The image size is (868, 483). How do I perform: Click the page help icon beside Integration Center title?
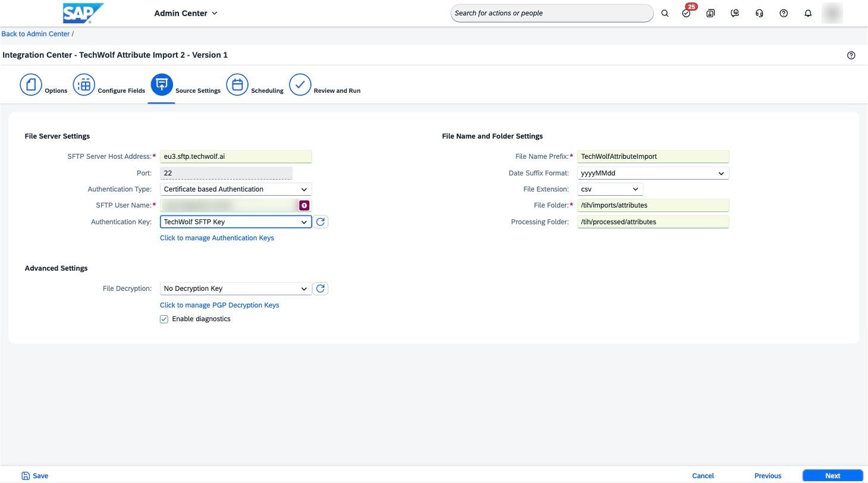point(851,55)
